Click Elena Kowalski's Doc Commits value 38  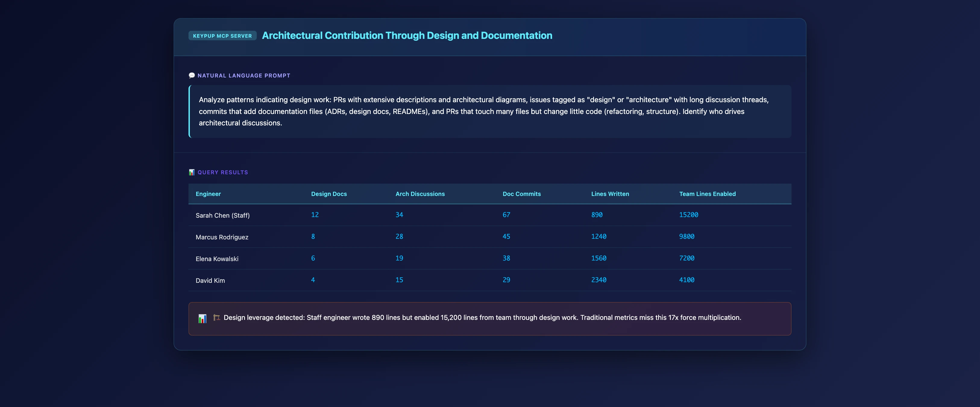click(506, 258)
